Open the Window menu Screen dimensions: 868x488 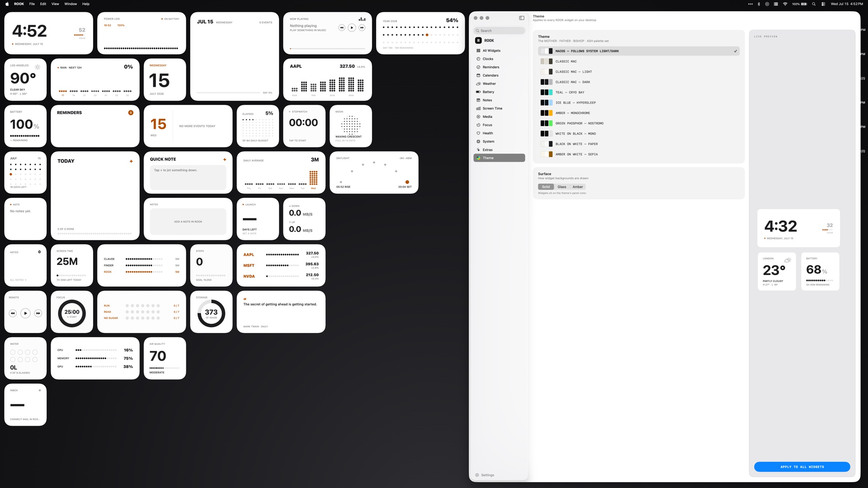point(71,4)
